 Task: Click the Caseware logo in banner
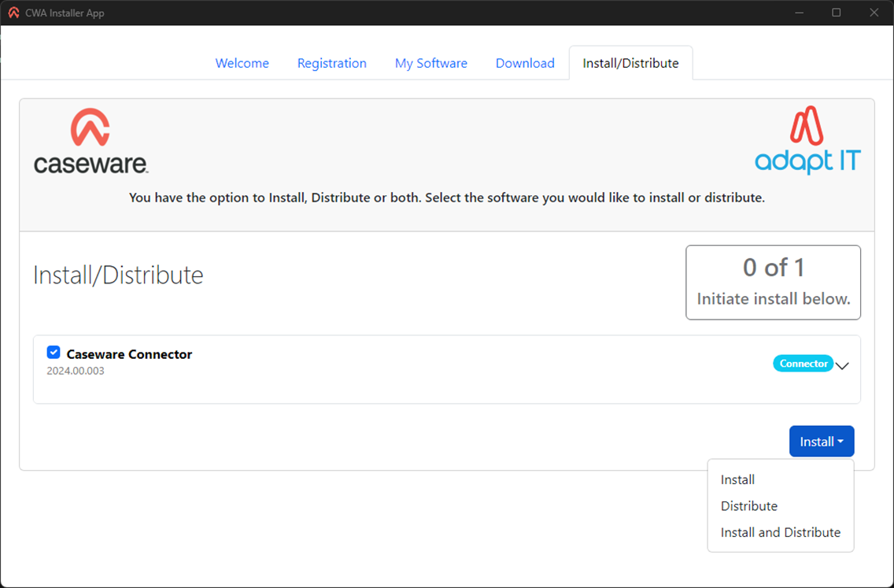pos(91,142)
